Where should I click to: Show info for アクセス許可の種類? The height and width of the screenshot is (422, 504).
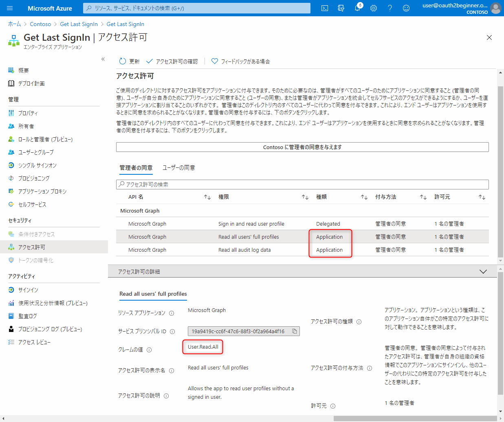pos(359,322)
